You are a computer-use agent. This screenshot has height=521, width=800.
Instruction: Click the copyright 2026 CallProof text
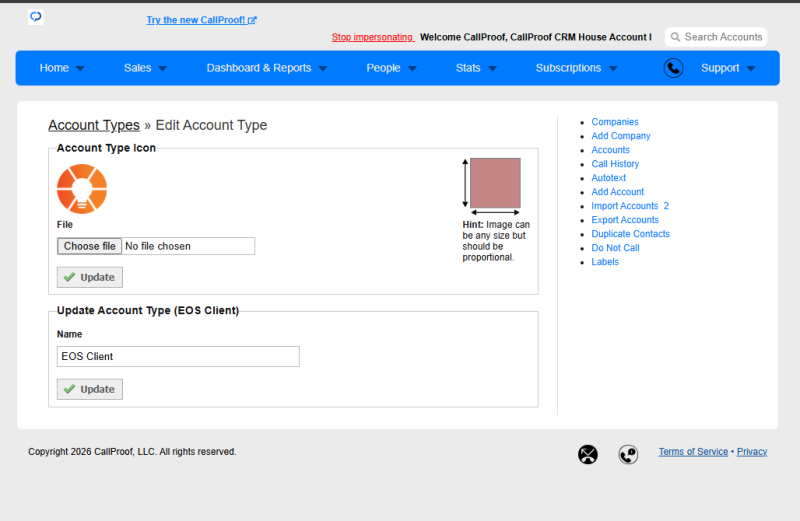pos(132,452)
